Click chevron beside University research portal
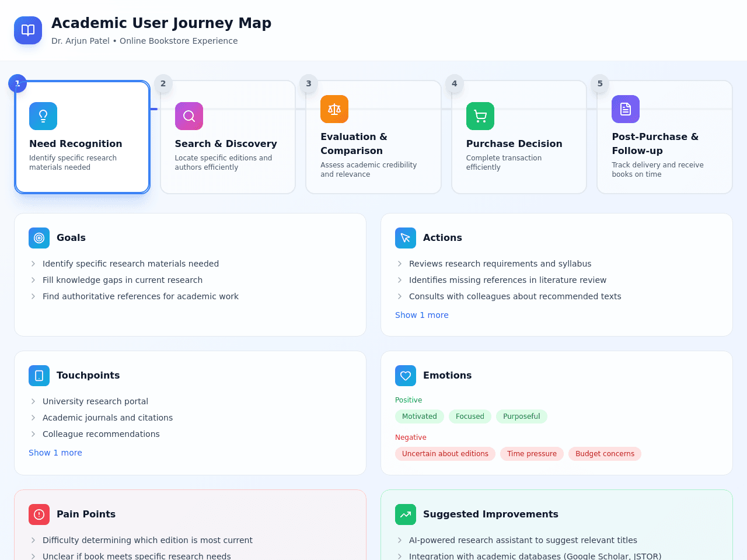 pos(33,401)
